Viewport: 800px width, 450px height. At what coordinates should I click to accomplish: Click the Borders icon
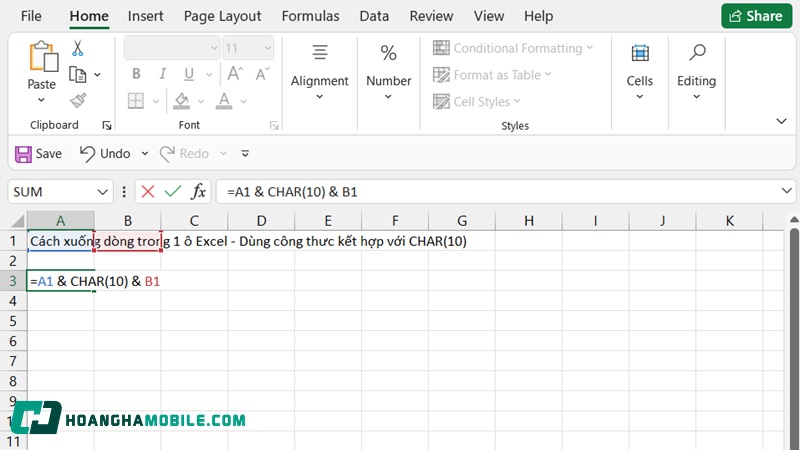[x=136, y=101]
